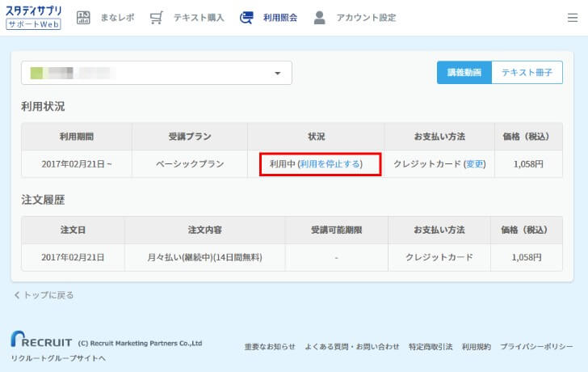This screenshot has height=372, width=588.
Task: Open the まなレポ menu item
Action: pyautogui.click(x=117, y=18)
